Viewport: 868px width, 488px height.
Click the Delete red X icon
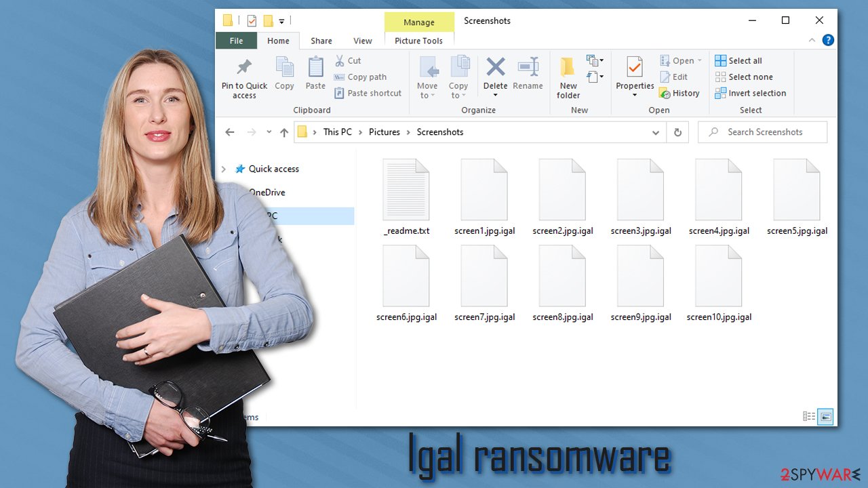(496, 66)
